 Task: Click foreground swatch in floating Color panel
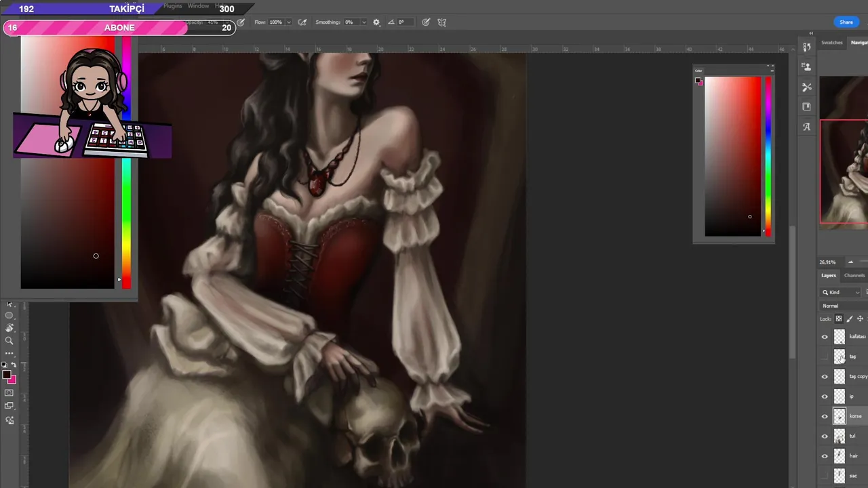pos(697,80)
